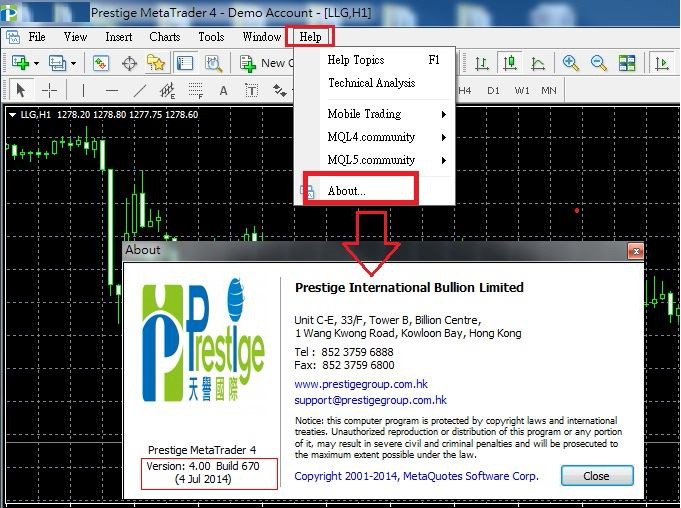The width and height of the screenshot is (681, 508).
Task: Choose Help Topics from Help menu
Action: [x=375, y=60]
